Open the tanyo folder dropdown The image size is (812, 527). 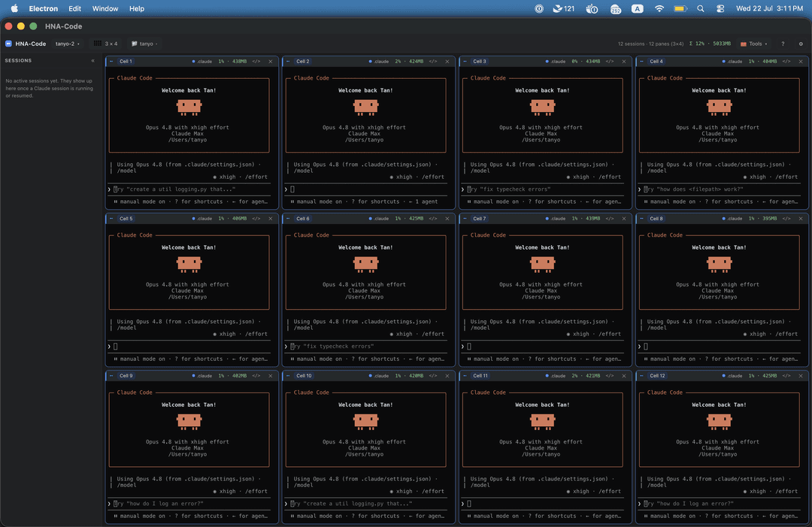pos(144,44)
